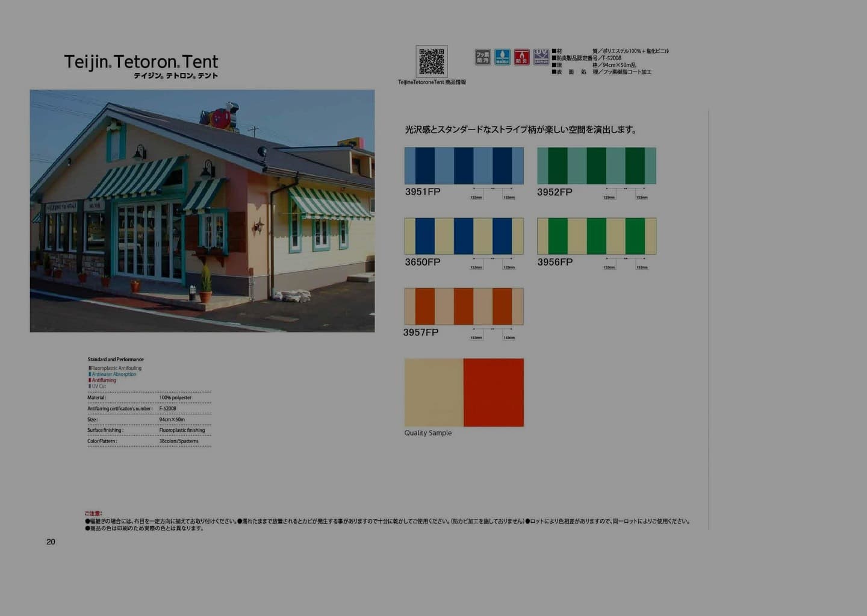Click the Color/Pattern label
This screenshot has width=867, height=616.
(x=102, y=441)
